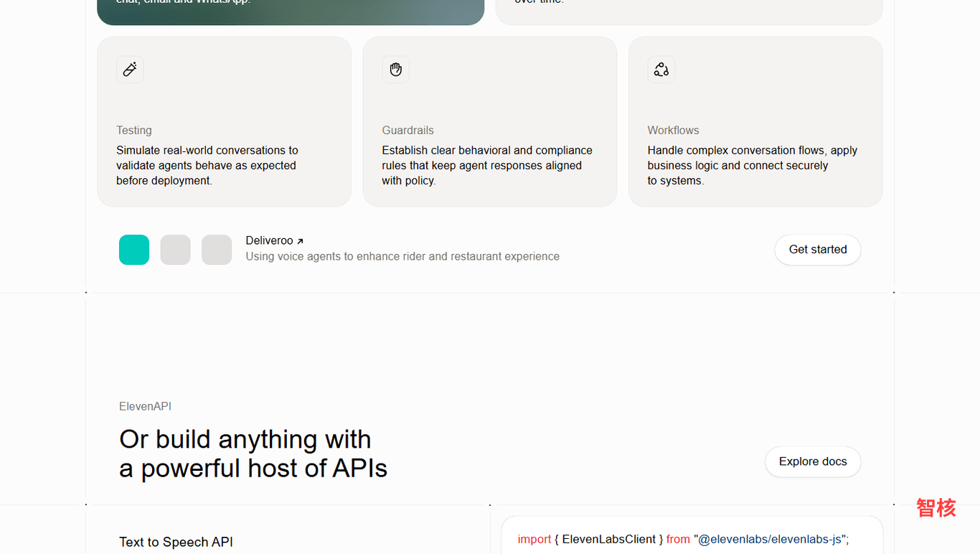Click the 'Using voice agents to enhance' caption
Screen dimensions: 980x554
[x=402, y=256]
